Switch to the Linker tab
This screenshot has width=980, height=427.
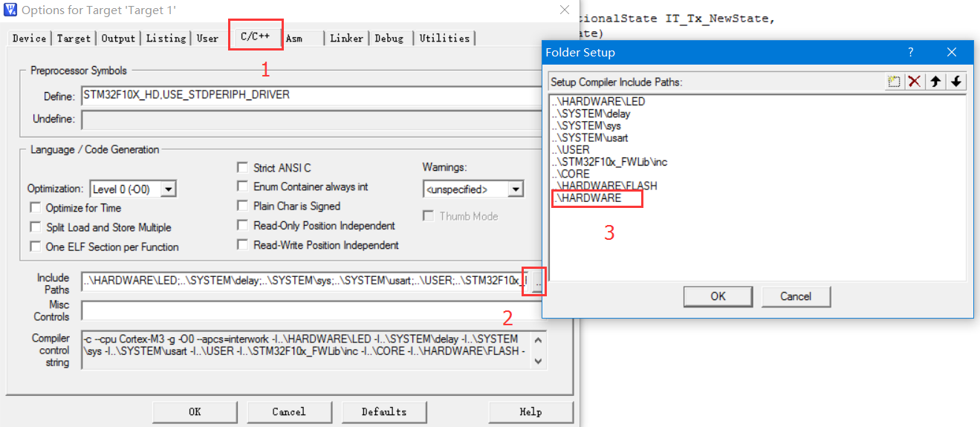(347, 38)
